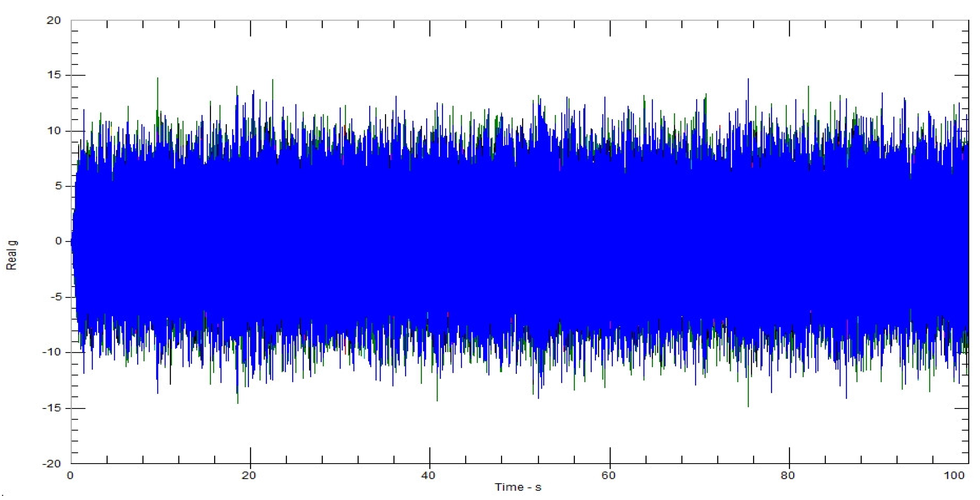Viewport: 980px width, 500px height.
Task: Click the y-axis tick label 20
Action: [54, 21]
